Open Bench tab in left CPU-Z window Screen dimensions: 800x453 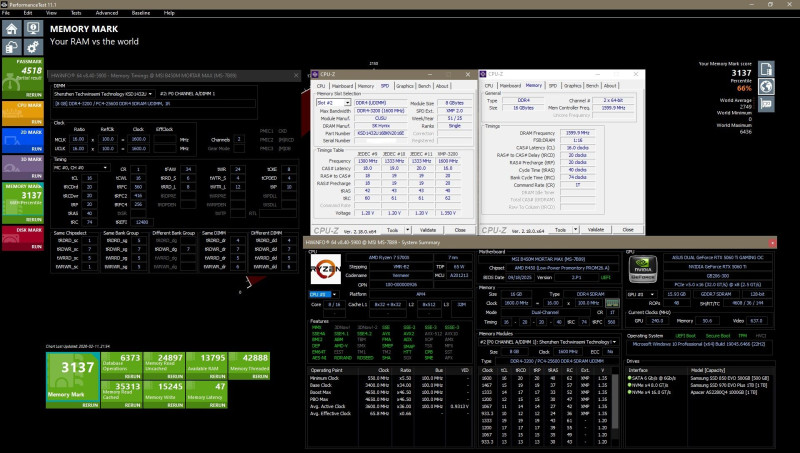tap(424, 86)
